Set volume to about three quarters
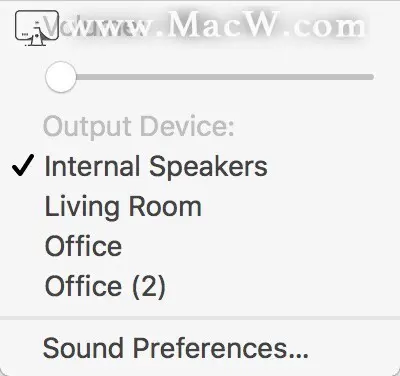Viewport: 400px width, 376px height. [292, 77]
